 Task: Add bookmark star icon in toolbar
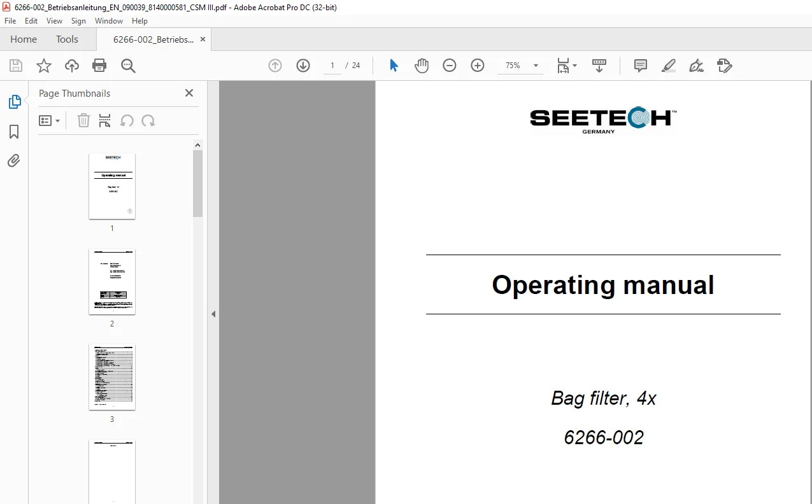44,66
